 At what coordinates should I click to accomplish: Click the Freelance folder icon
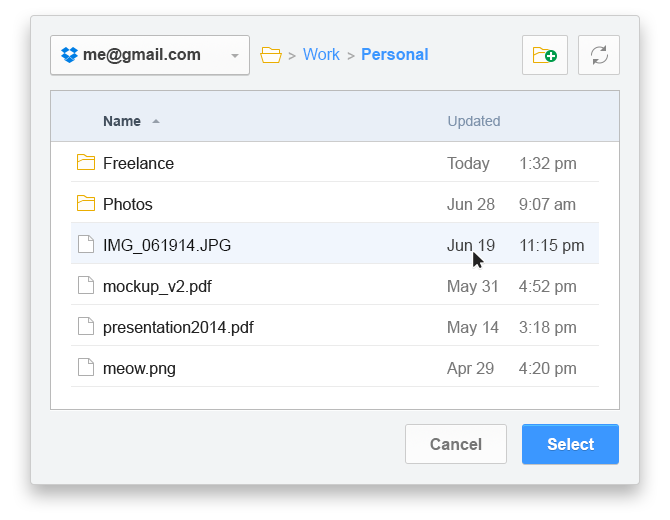[x=86, y=162]
